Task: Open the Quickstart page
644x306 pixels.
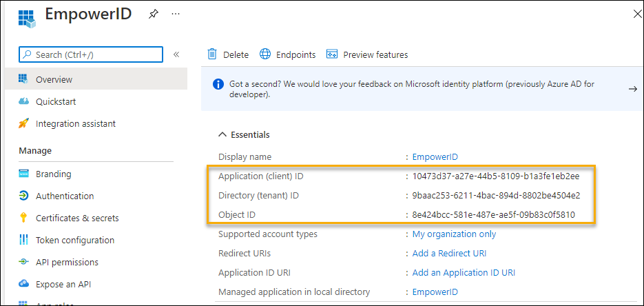Action: coord(56,101)
